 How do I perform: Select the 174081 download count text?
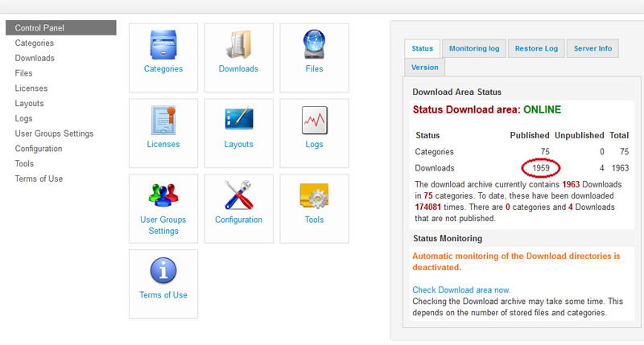[x=428, y=207]
